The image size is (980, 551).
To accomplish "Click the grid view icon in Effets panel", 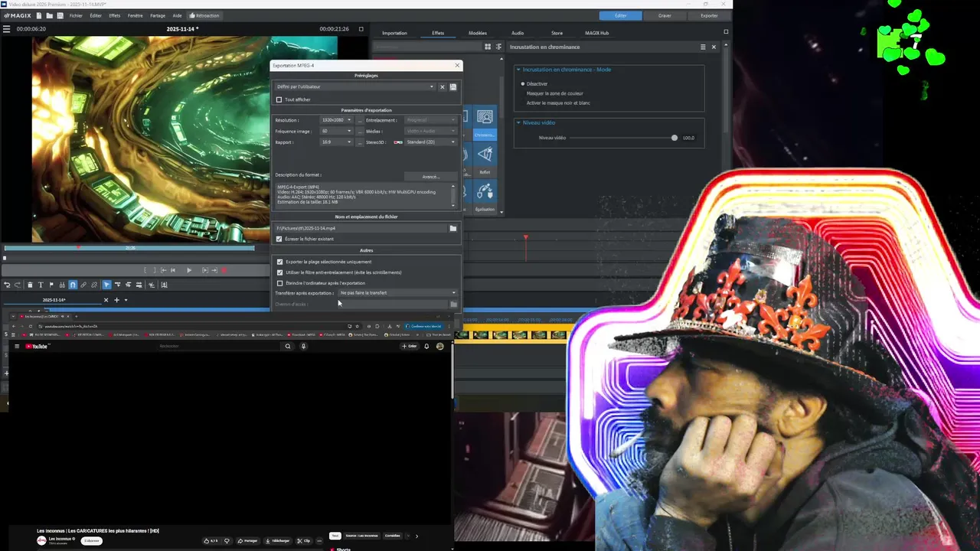I will (x=488, y=47).
